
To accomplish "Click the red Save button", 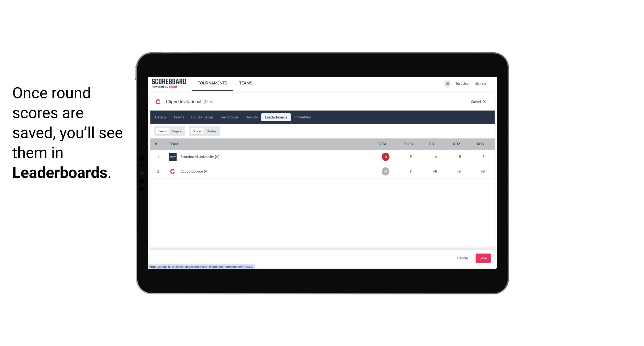I will click(x=483, y=258).
